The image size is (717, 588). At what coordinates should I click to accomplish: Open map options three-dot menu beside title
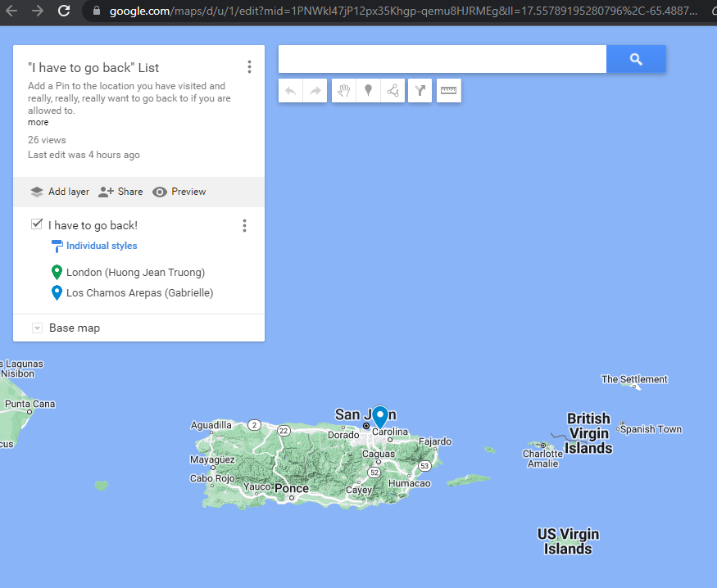(x=249, y=67)
